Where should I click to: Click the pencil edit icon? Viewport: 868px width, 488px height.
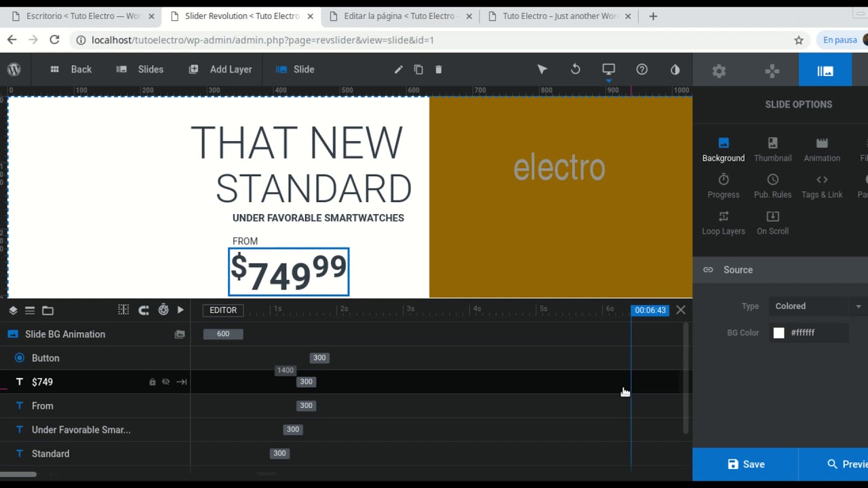point(399,69)
